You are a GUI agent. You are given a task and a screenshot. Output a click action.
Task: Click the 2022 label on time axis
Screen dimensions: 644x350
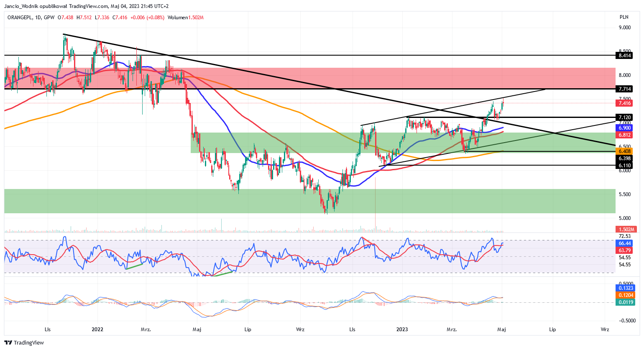pos(97,330)
